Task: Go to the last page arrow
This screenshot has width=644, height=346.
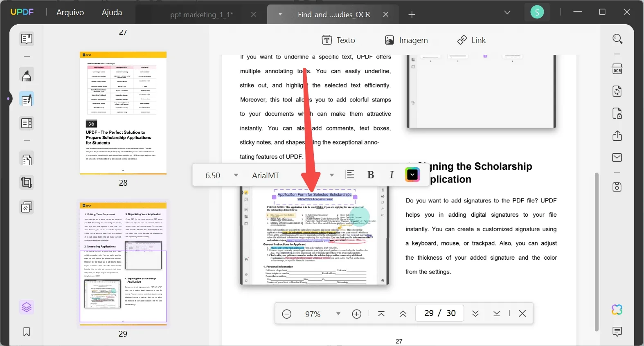Action: [x=497, y=314]
